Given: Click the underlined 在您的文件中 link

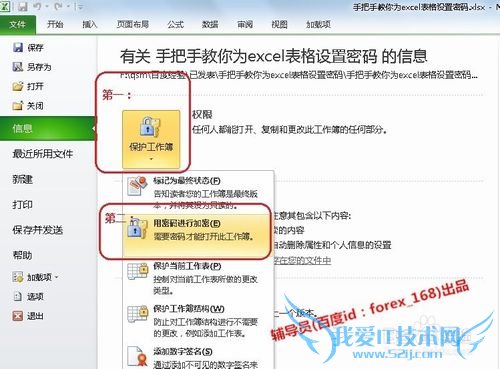Looking at the screenshot, I should (x=302, y=260).
